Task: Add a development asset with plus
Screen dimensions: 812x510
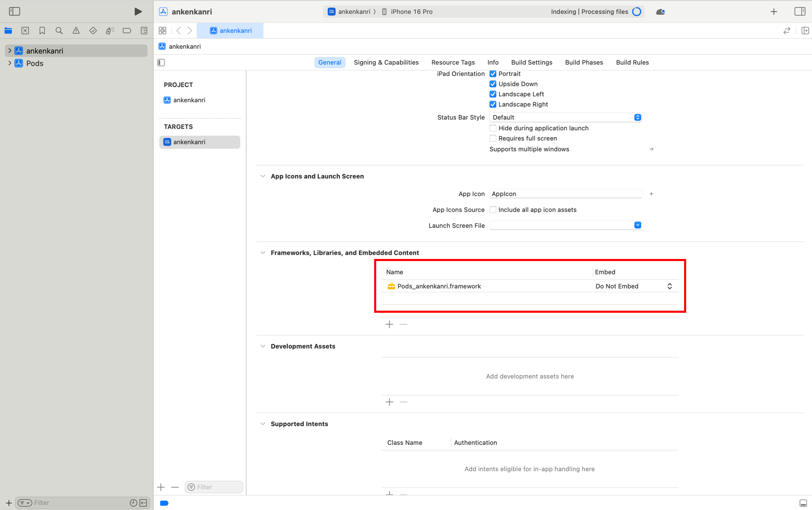Action: tap(390, 402)
